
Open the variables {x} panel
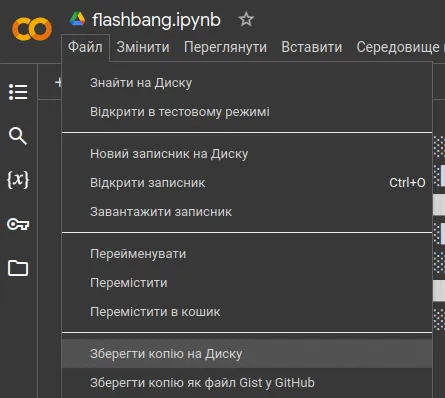tap(18, 180)
